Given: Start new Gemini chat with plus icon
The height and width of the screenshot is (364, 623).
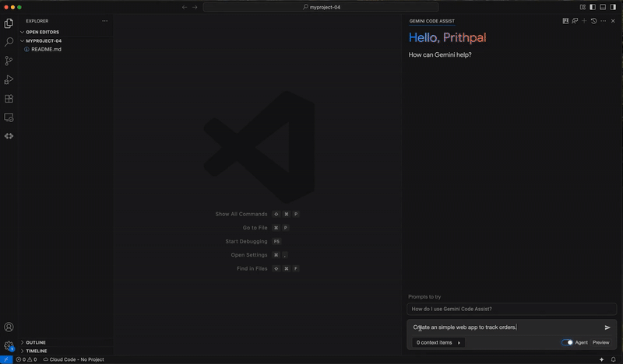Looking at the screenshot, I should click(x=584, y=21).
